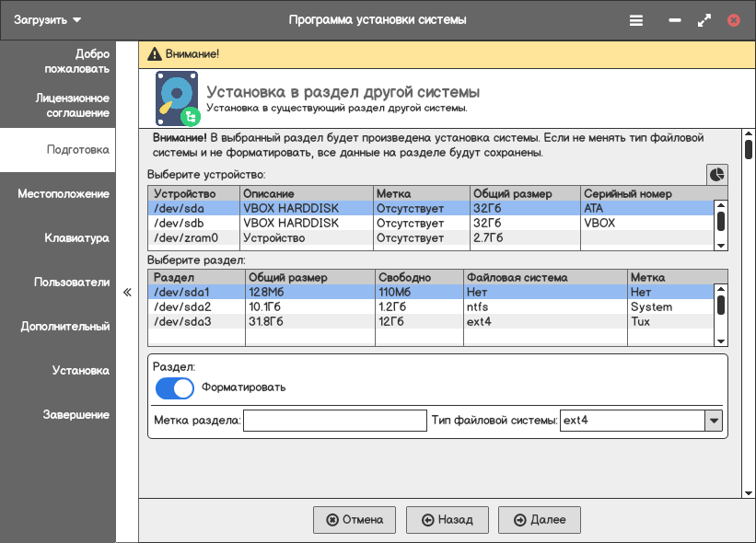This screenshot has width=756, height=543.
Task: Expand the filesystem type ext4 dropdown
Action: click(x=713, y=421)
